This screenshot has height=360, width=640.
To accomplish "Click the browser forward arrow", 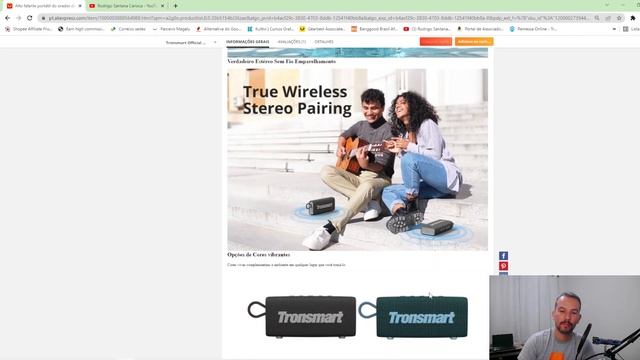I will click(x=18, y=18).
